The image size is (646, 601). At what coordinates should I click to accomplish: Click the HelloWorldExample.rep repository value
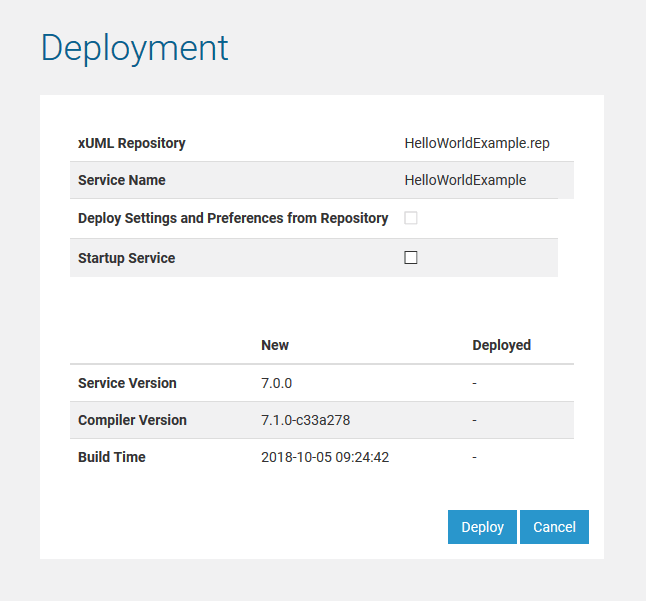(x=477, y=143)
